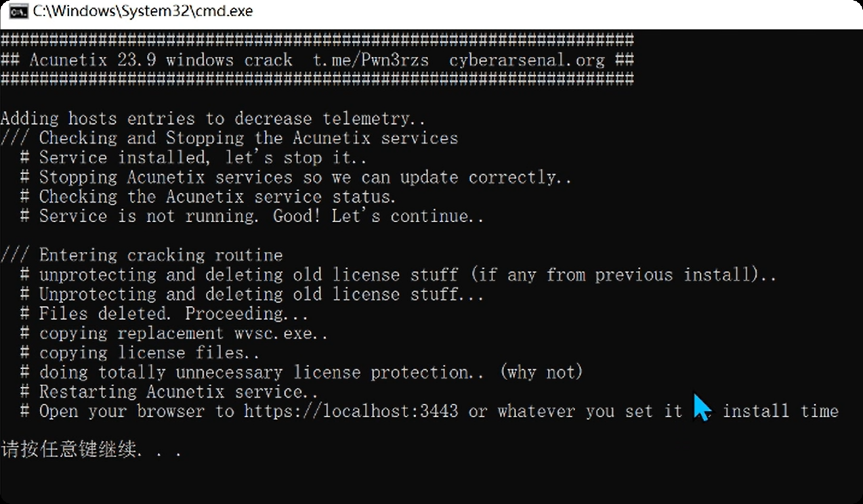This screenshot has width=863, height=504.
Task: Click the Service is not running status line
Action: click(x=251, y=215)
